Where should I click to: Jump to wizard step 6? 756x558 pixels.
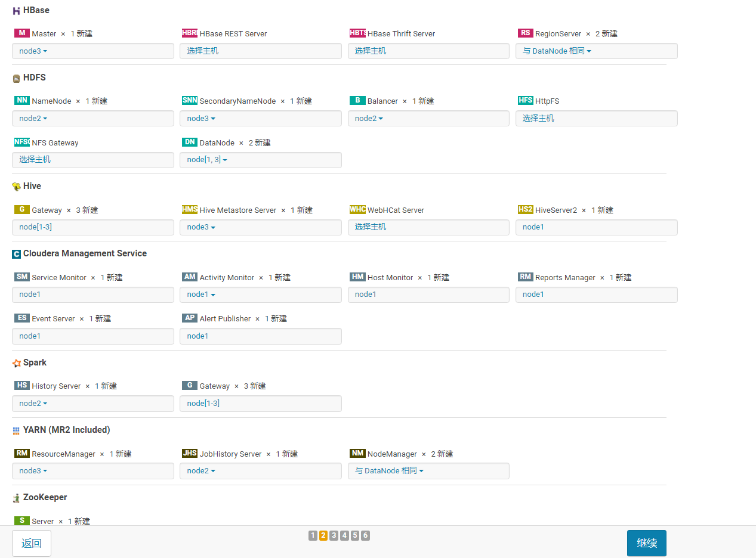pyautogui.click(x=365, y=535)
